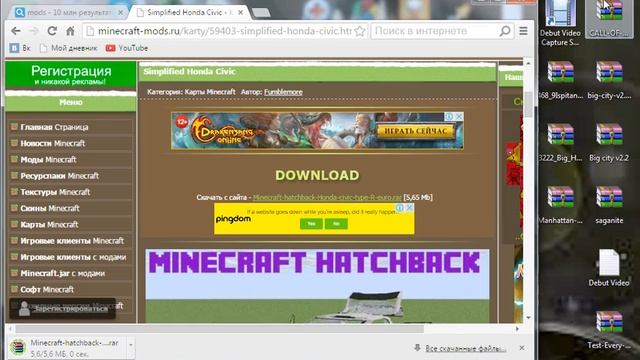Open Моды Minecraft menu item
640x360 pixels.
(x=48, y=160)
